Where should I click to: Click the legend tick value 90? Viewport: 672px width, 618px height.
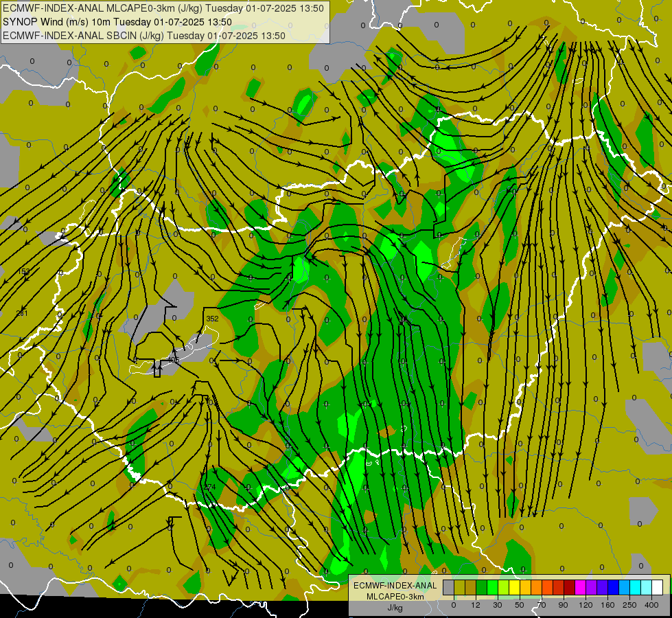click(x=563, y=605)
